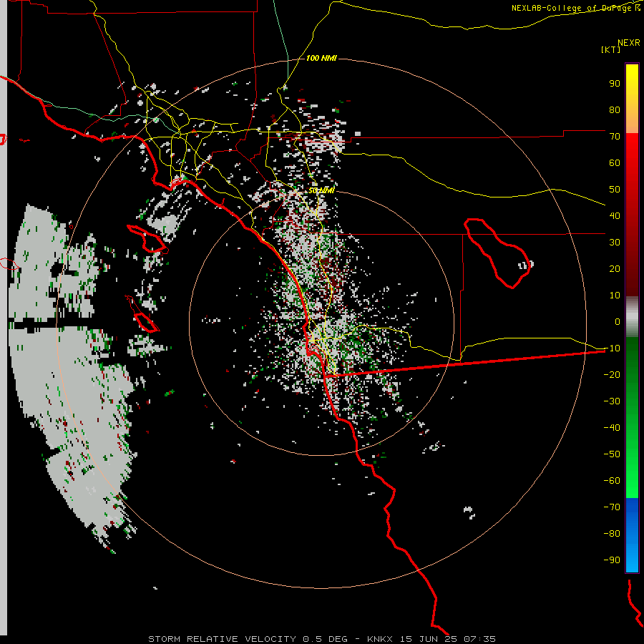Click STORM RELATIVE VELOCITY in the caption
Viewport: 644px width, 644px height.
tap(222, 639)
